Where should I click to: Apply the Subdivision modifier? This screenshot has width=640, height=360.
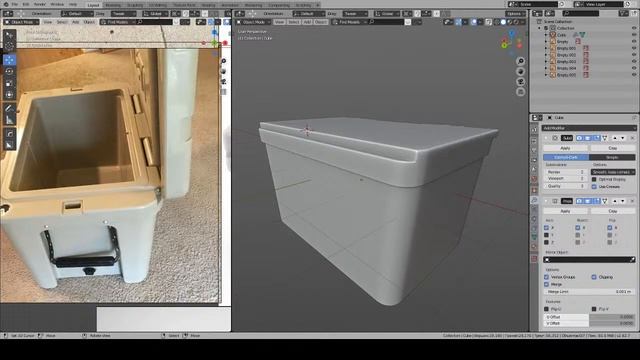click(x=565, y=148)
